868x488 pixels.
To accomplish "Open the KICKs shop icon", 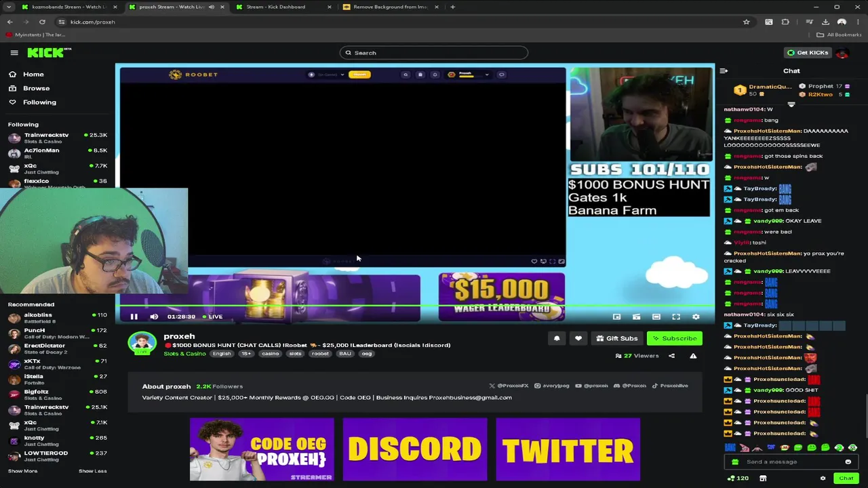I will (x=763, y=479).
